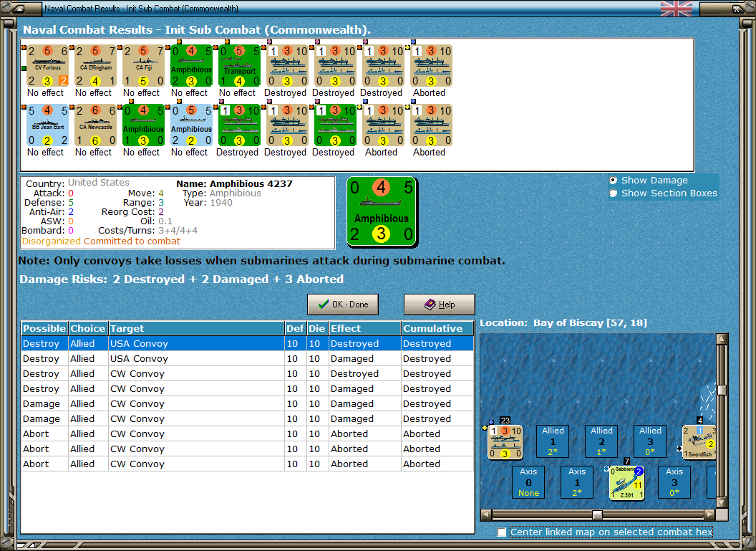This screenshot has height=551, width=756.
Task: Select the green Amphibious counter in top row
Action: click(191, 66)
